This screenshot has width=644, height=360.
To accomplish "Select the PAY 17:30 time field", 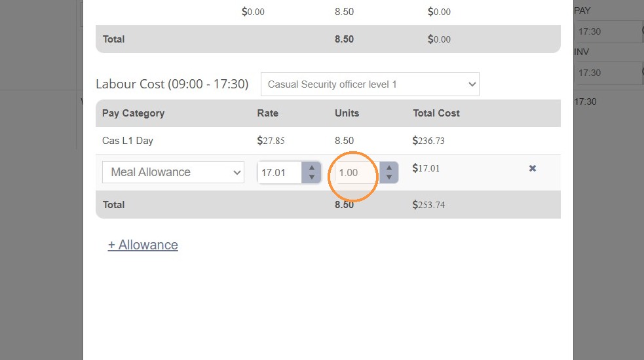I will (609, 31).
